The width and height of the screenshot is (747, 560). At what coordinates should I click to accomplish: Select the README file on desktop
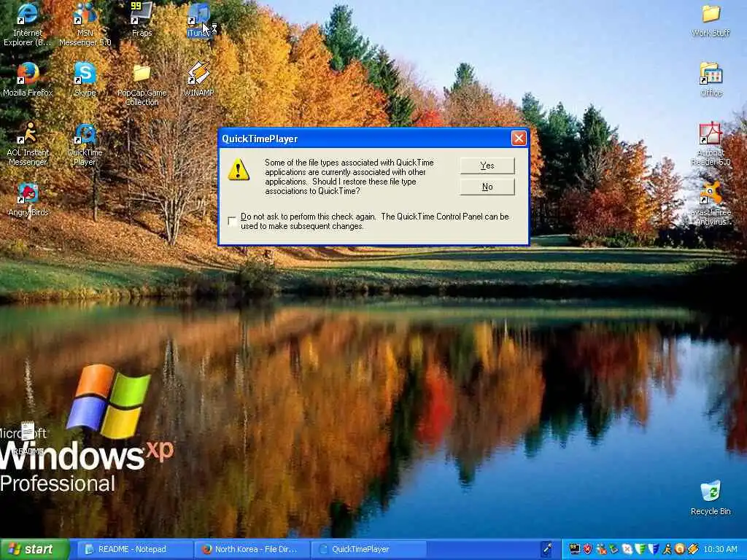(x=28, y=438)
